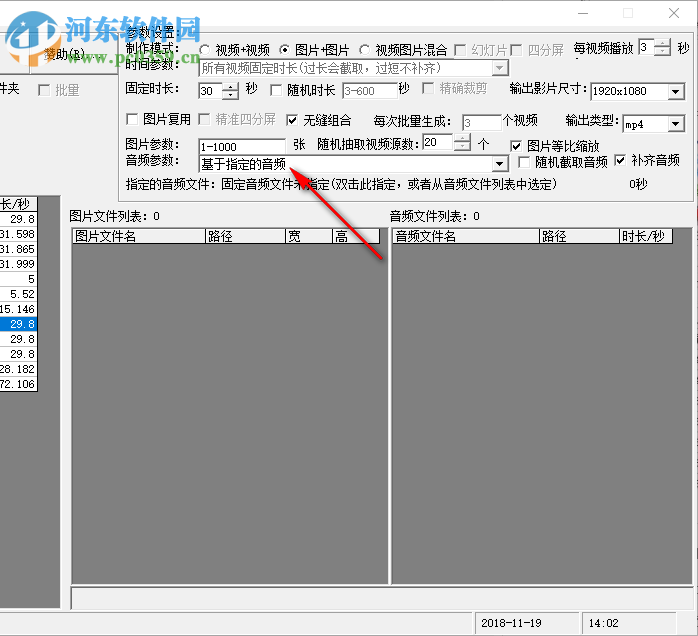Open 音频参数 dropdown arrow
This screenshot has width=698, height=636.
click(x=499, y=164)
